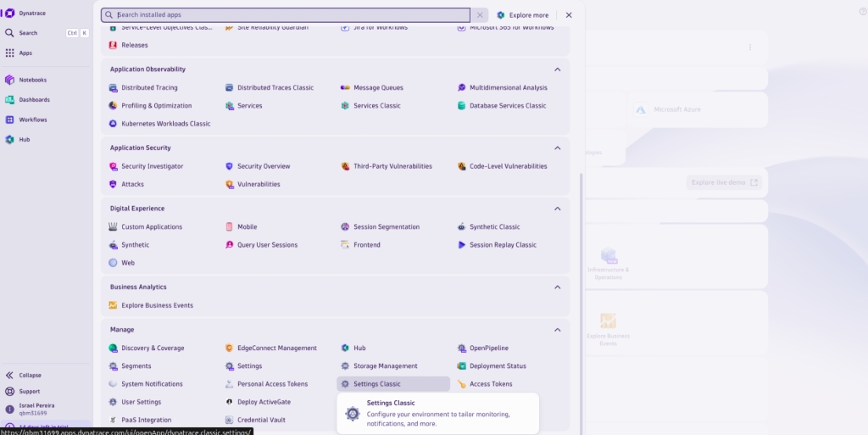Screen dimensions: 868x435
Task: Open the Kubernetes Workloads Classic icon
Action: point(113,124)
